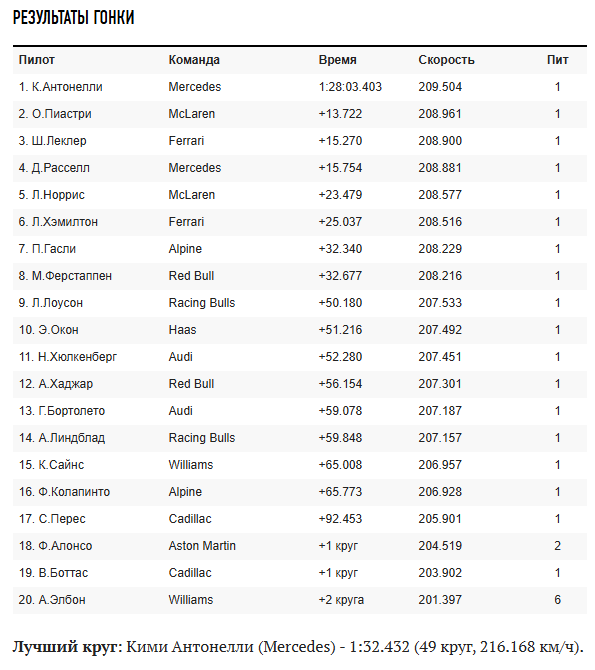
Task: Click the +2 круга time for А.Элбон
Action: click(341, 599)
